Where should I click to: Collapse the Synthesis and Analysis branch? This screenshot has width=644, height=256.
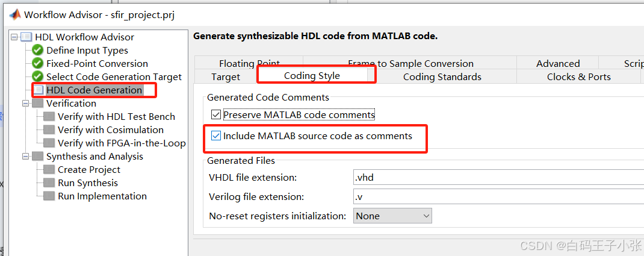click(26, 157)
